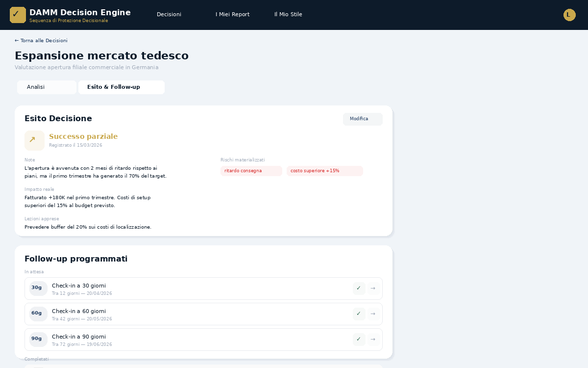Go to I Miei Report
Screen dimensions: 588x368
233,15
